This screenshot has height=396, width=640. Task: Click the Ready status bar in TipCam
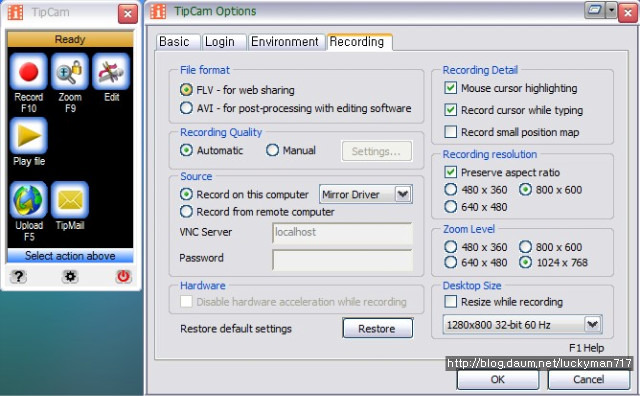tap(70, 39)
